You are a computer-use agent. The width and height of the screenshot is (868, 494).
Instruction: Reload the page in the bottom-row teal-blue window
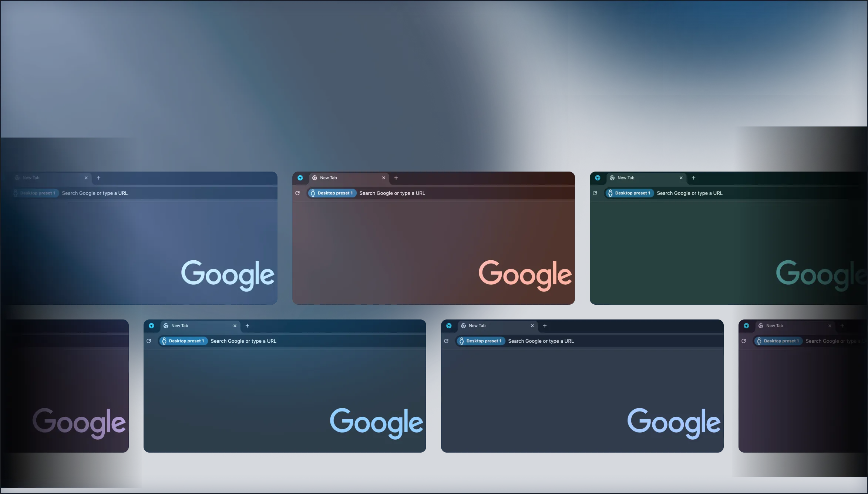(149, 341)
